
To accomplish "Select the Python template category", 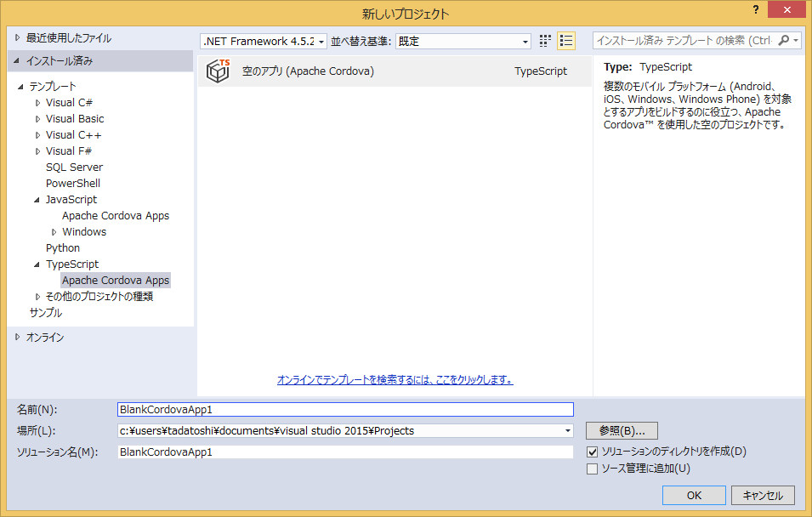I will coord(62,247).
